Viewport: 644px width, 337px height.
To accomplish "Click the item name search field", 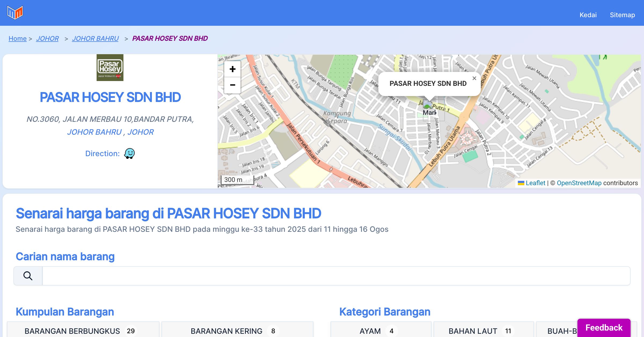I will click(x=336, y=276).
